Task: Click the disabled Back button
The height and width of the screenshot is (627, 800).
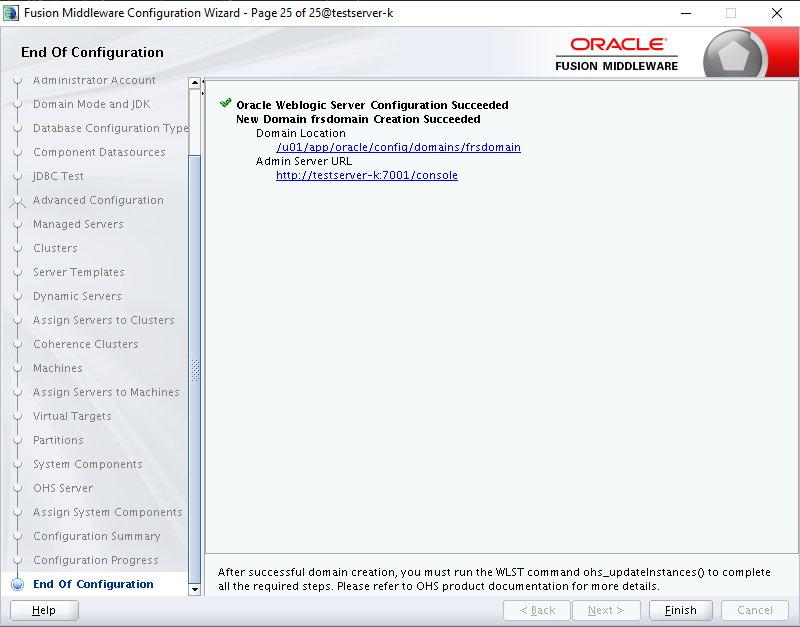Action: [537, 610]
